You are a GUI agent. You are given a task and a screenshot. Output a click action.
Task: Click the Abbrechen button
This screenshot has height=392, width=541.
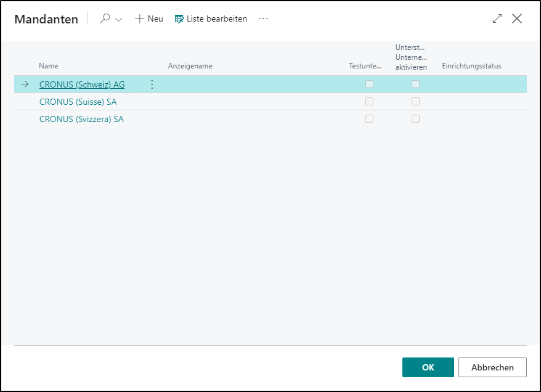click(x=492, y=367)
